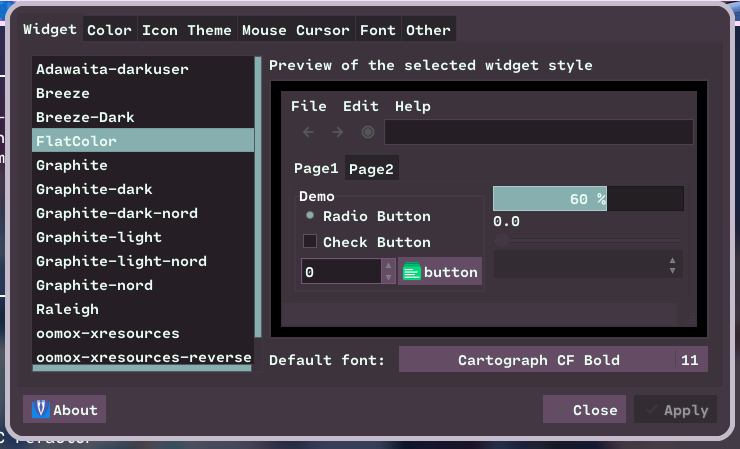Select the Breeze-Dark widget theme
The image size is (740, 449).
(143, 117)
